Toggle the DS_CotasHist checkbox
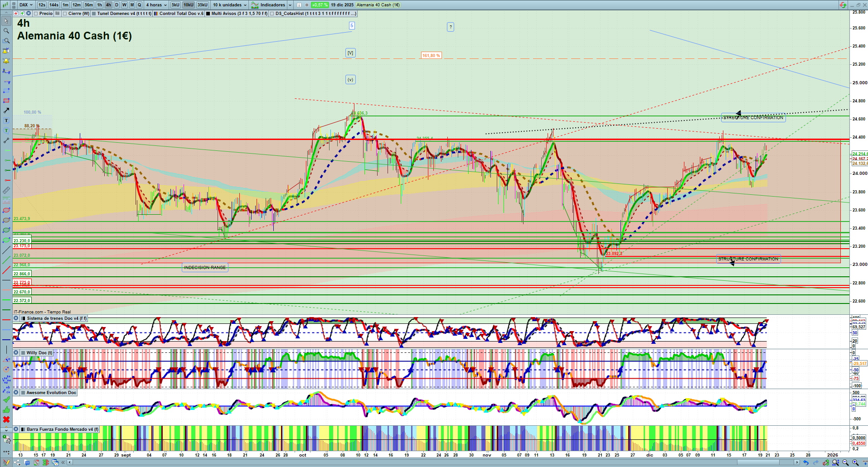Screen dimensions: 868x467 (272, 14)
